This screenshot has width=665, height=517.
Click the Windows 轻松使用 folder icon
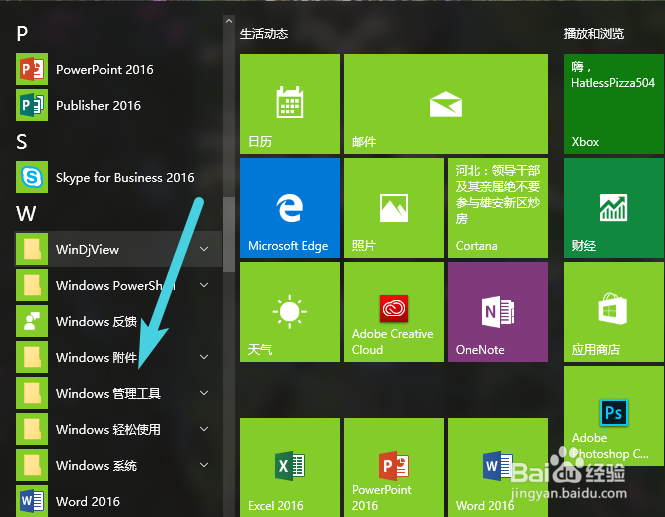click(x=32, y=429)
